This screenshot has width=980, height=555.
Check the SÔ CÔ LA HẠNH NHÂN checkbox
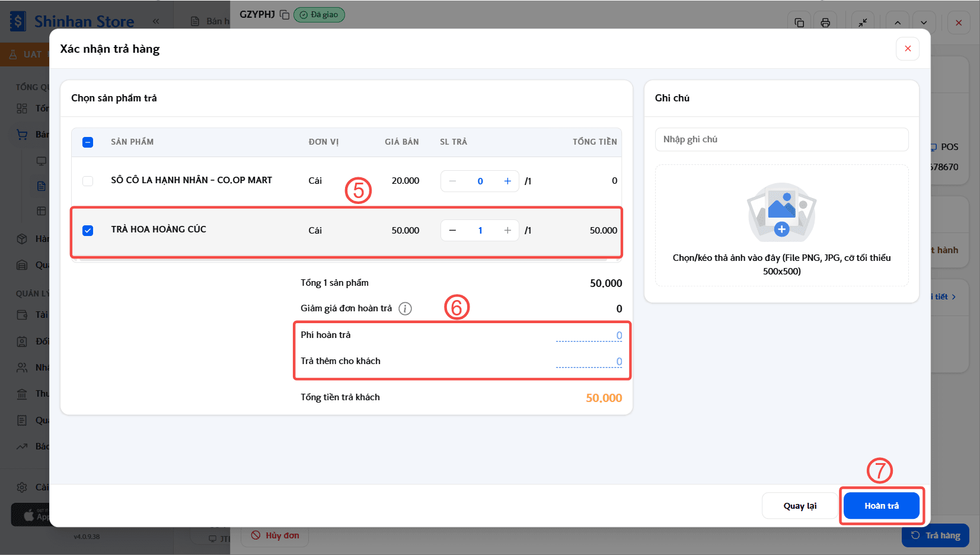(88, 181)
